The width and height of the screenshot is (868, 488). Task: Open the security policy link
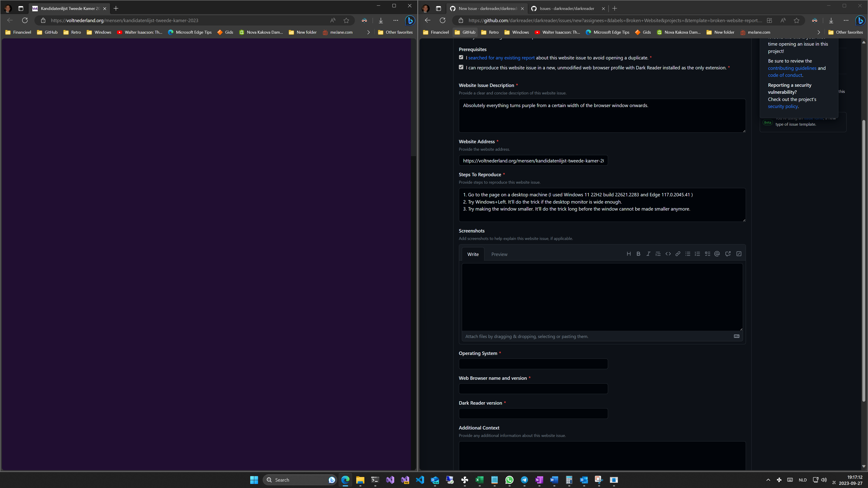pos(782,106)
